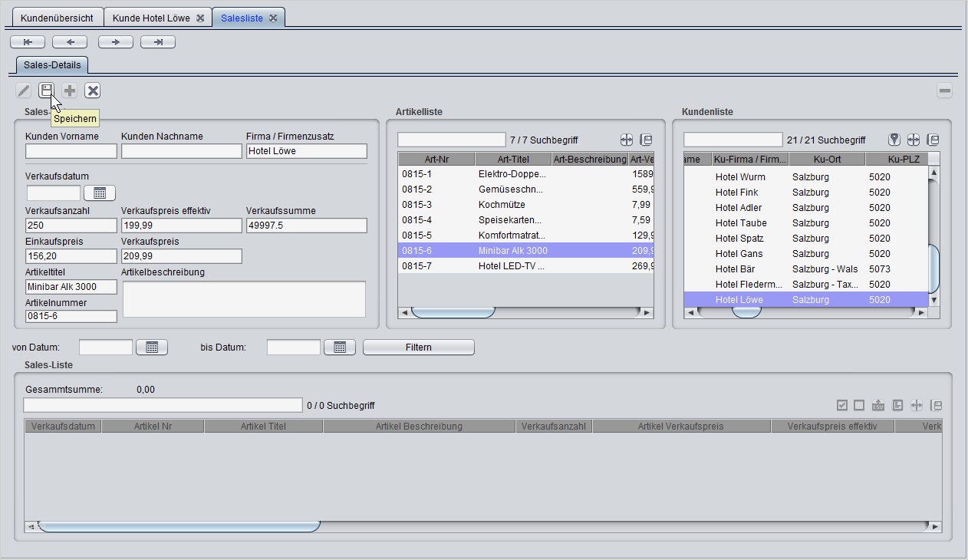Click the column fit icon in Kundenliste
This screenshot has height=560, width=968.
[914, 140]
